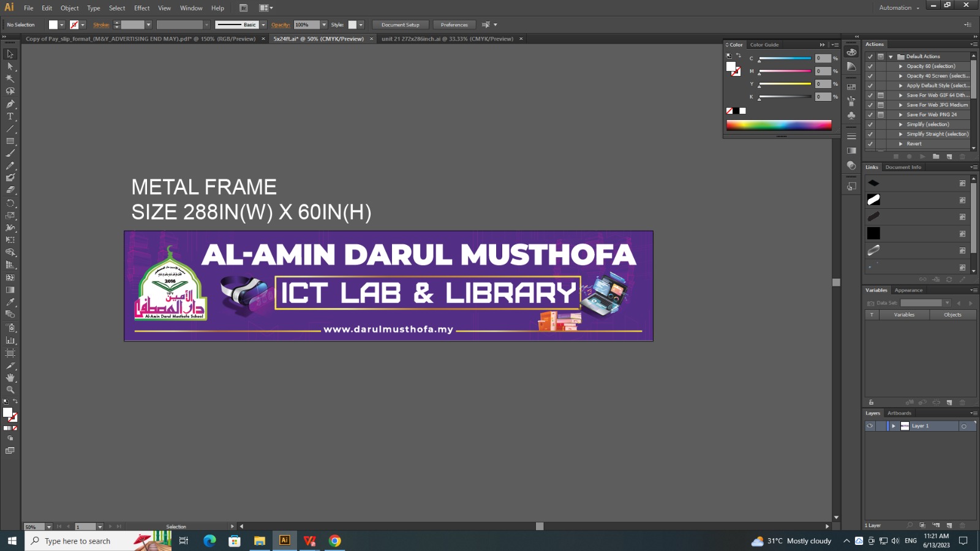The height and width of the screenshot is (551, 980).
Task: Pick a color from the spectrum bar
Action: tap(779, 125)
